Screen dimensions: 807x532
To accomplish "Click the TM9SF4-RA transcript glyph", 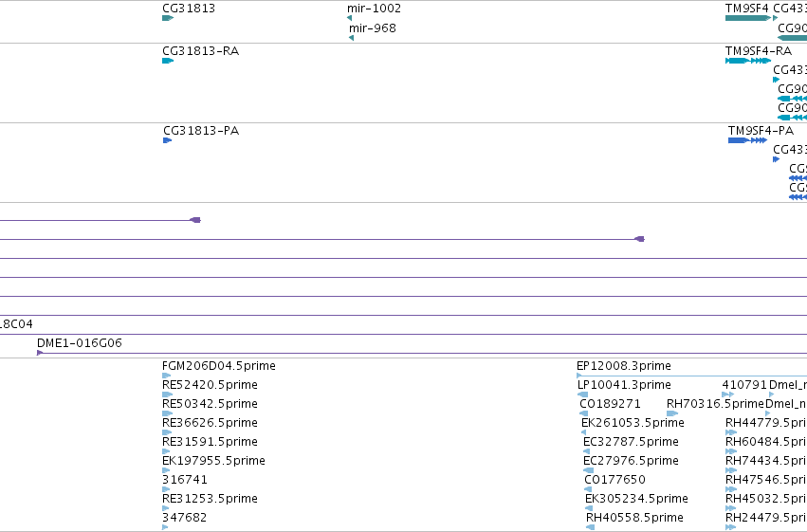I will click(x=748, y=61).
